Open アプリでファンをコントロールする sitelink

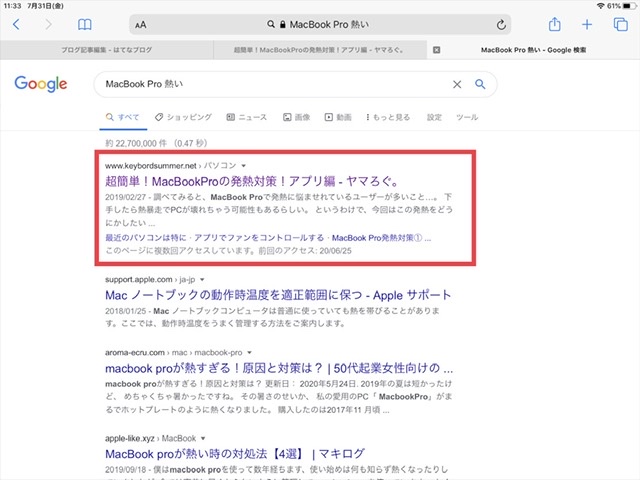[x=259, y=238]
